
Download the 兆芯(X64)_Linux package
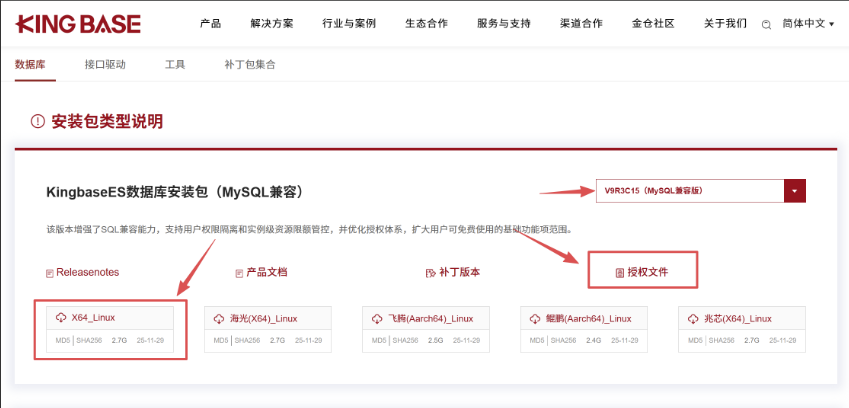click(x=738, y=318)
